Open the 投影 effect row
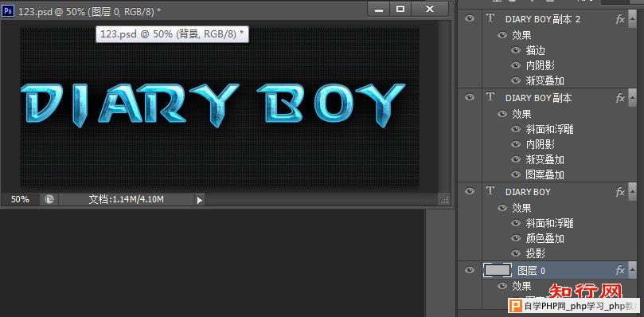644x317 pixels. coord(535,253)
